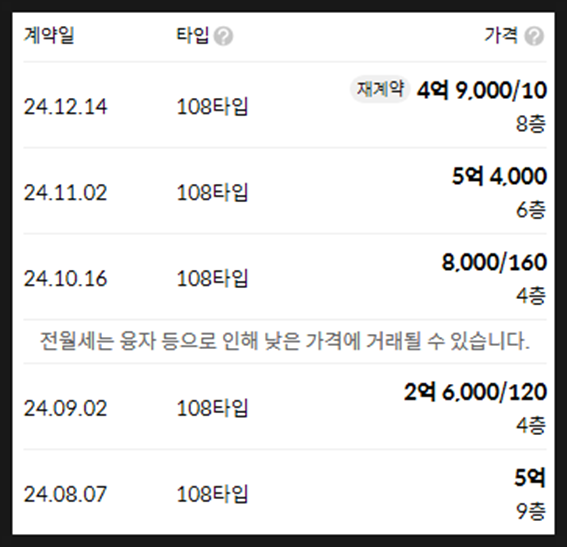
Task: Select the 가격 column header
Action: 501,36
